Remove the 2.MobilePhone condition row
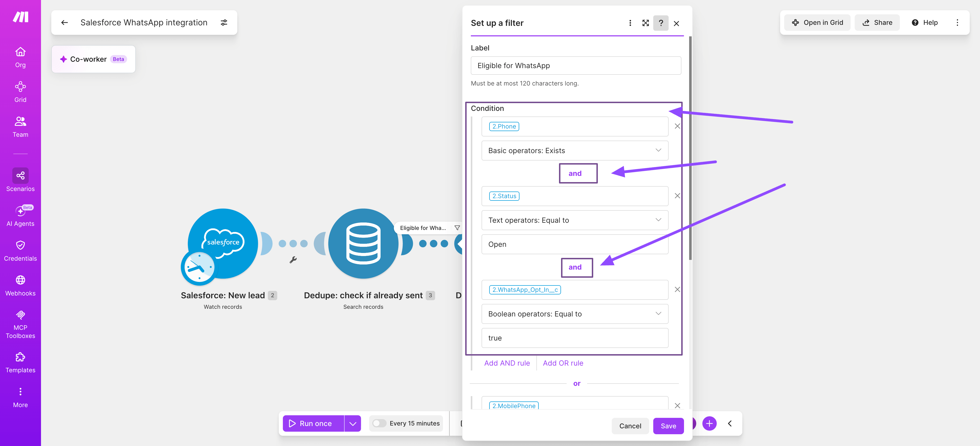Viewport: 980px width, 446px height. click(x=677, y=406)
